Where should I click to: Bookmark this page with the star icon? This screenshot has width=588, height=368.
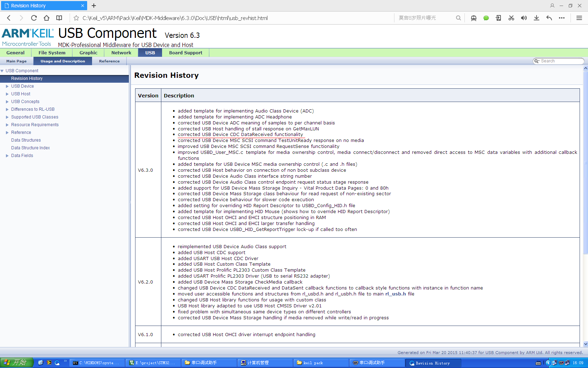76,18
